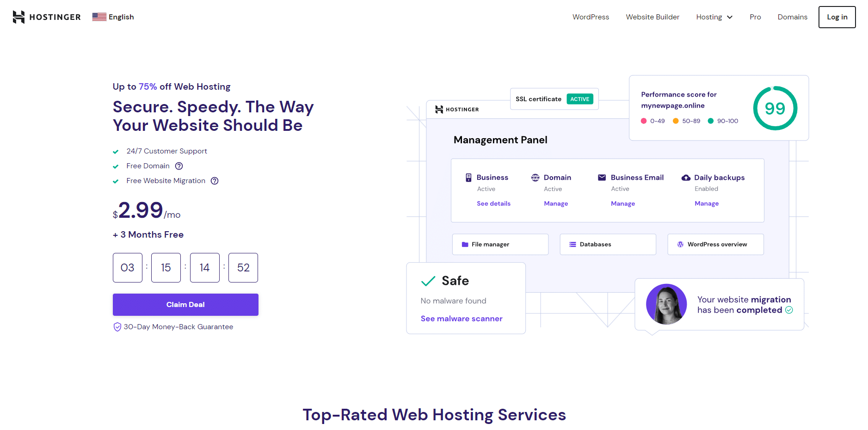
Task: Click the money-back guarantee shield icon
Action: [117, 327]
